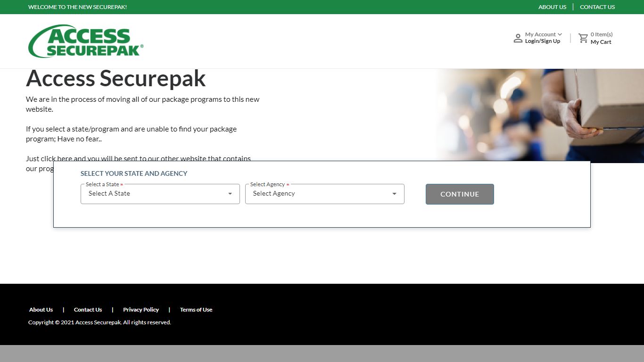
Task: Click the user account person icon
Action: [518, 38]
